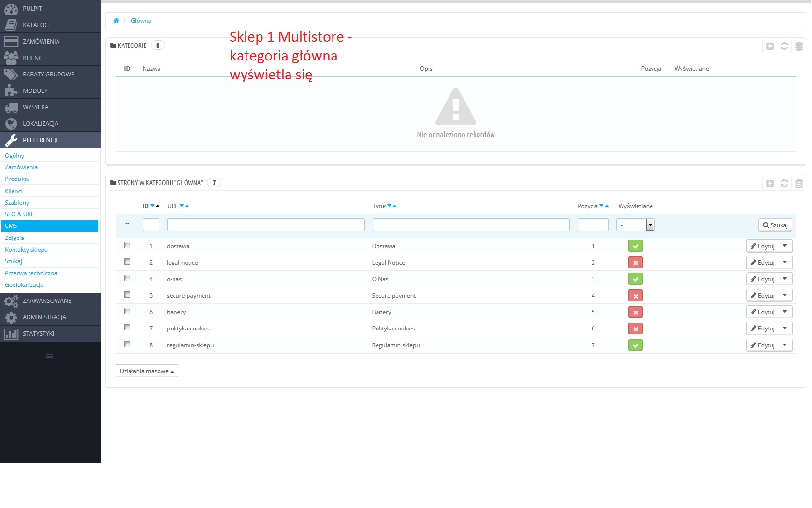
Task: Tick checkbox for banery row
Action: (x=128, y=311)
